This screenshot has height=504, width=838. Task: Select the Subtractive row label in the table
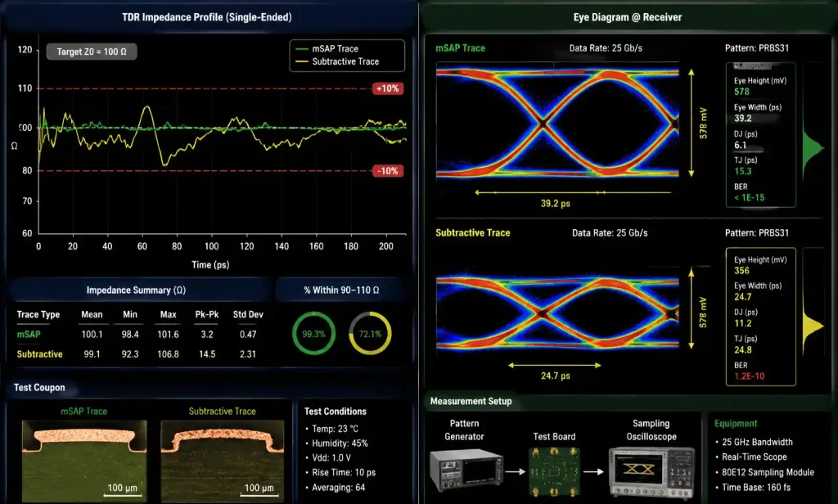[39, 354]
